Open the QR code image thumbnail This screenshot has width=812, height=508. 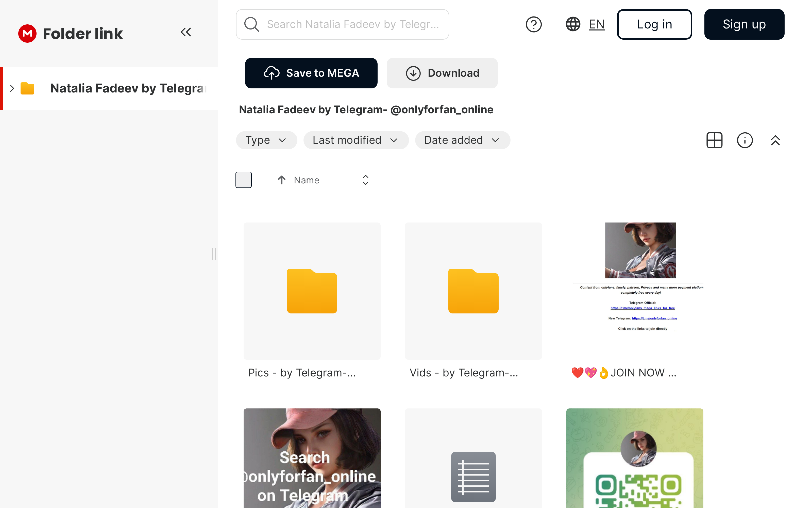[634, 458]
